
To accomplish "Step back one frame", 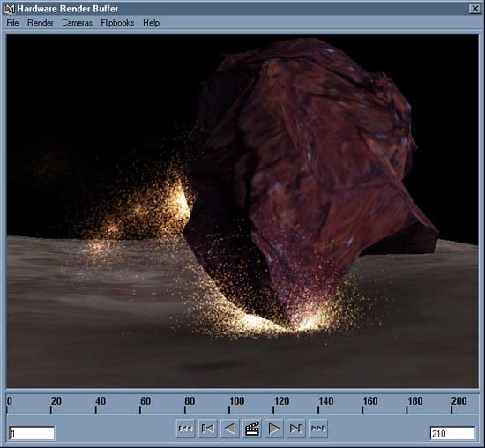I will (x=207, y=429).
